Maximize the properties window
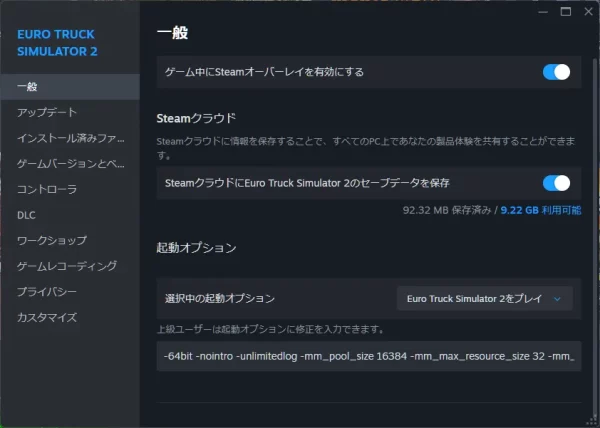Viewport: 600px width, 428px height. pyautogui.click(x=566, y=12)
